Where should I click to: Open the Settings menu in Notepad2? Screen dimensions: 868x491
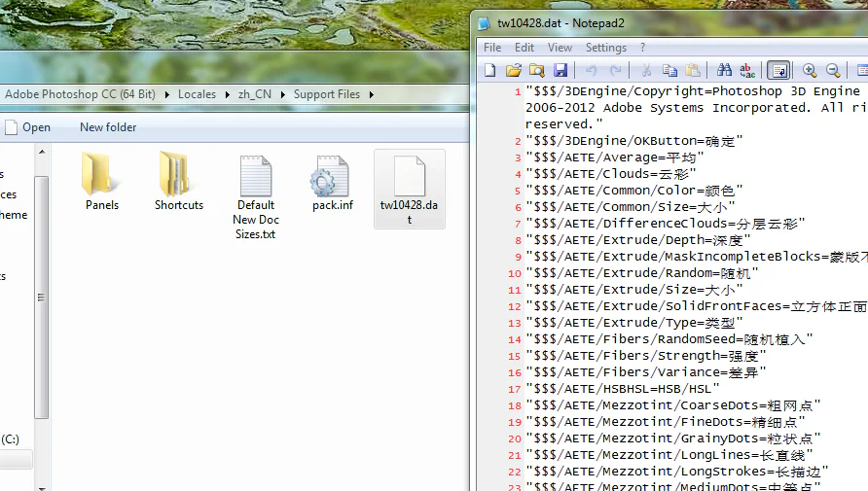click(x=605, y=47)
